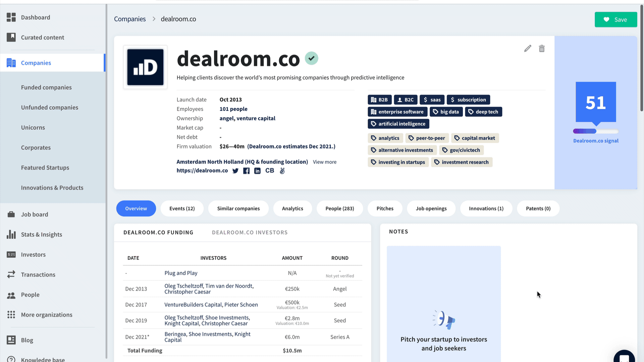Open Corporates submenu item
Screen dimensions: 644x362
36,148
